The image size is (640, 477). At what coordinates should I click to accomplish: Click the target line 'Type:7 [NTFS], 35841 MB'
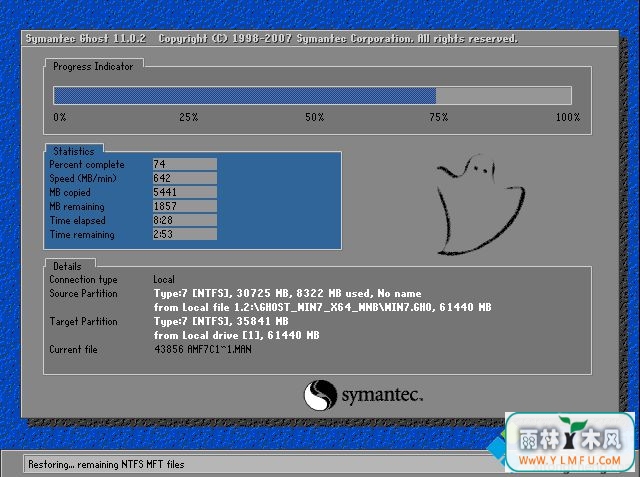(221, 322)
